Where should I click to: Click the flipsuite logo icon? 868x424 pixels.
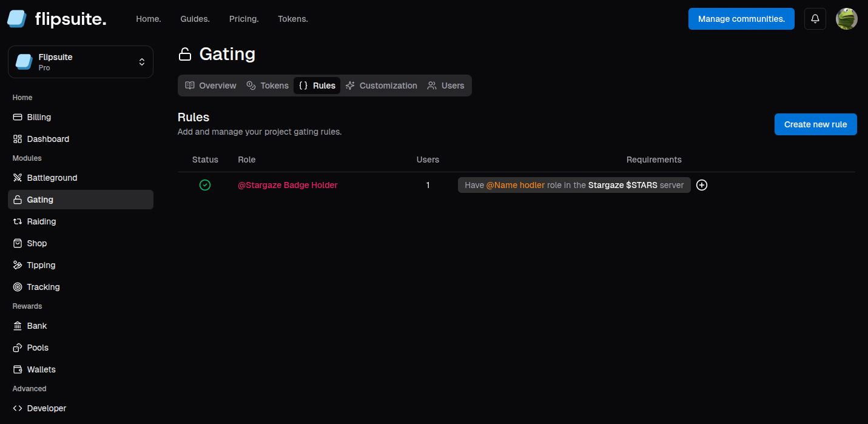point(17,19)
